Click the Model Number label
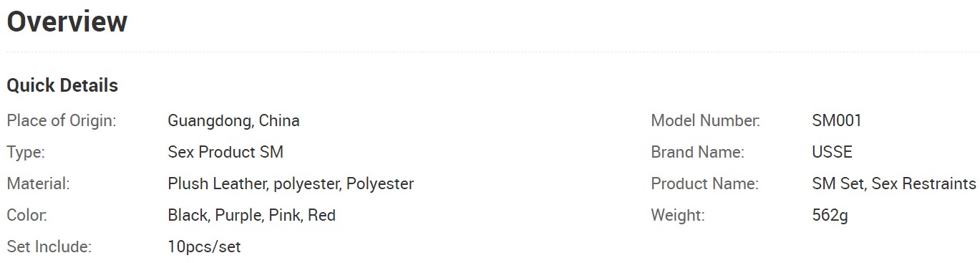 (705, 120)
